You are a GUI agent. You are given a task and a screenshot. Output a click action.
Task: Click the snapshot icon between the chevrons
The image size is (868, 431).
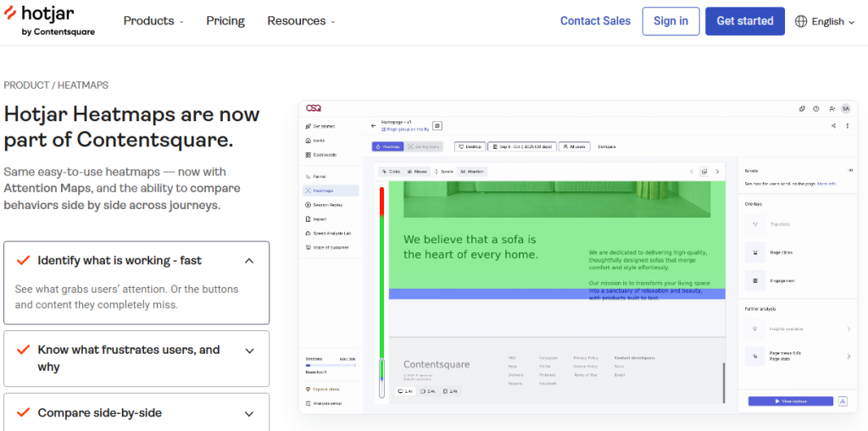[704, 172]
